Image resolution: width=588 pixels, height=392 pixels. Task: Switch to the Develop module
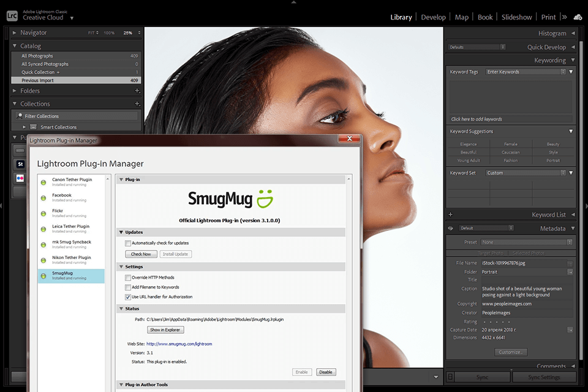[433, 17]
